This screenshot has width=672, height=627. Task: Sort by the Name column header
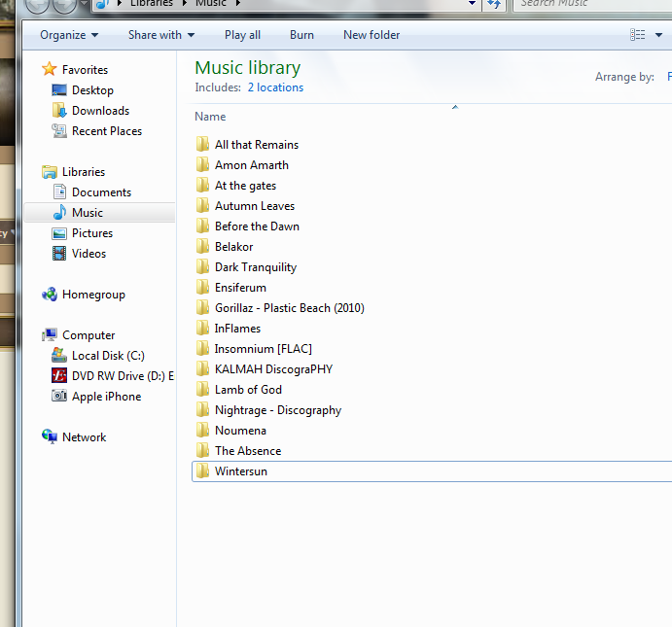(210, 117)
